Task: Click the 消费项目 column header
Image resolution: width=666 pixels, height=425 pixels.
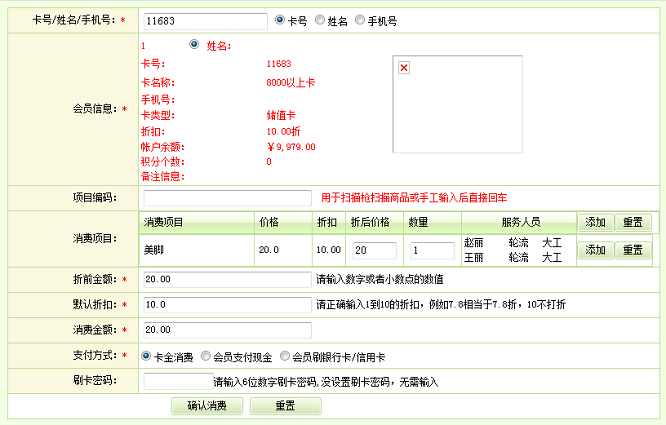Action: pos(197,222)
